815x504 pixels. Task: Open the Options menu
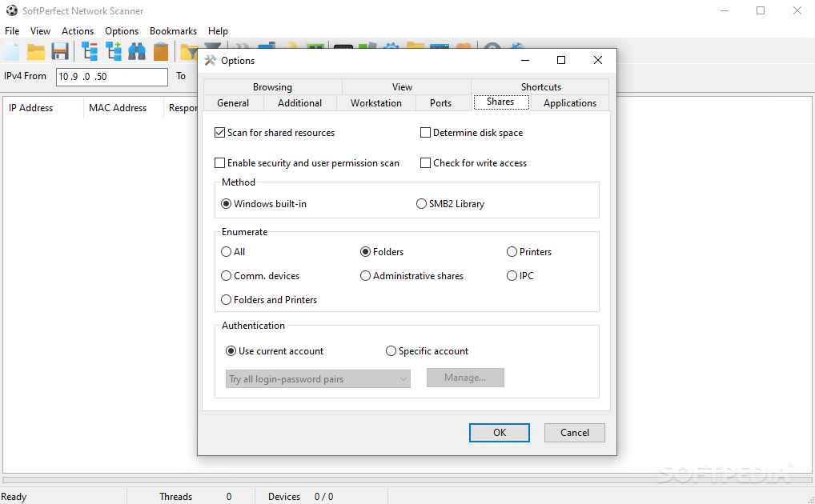122,31
